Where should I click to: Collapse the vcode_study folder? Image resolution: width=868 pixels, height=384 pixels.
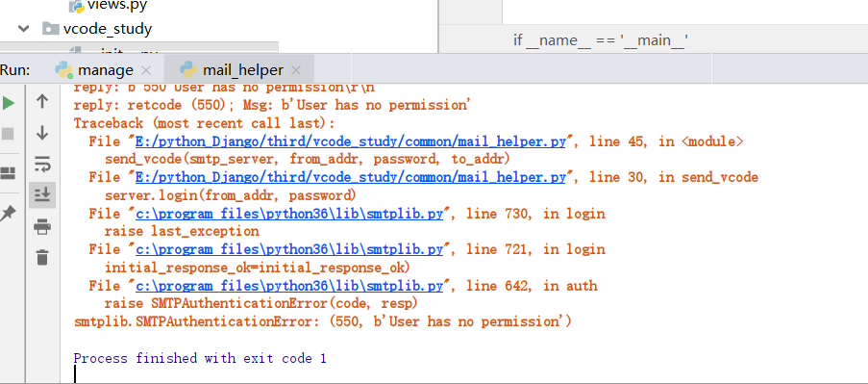[24, 29]
